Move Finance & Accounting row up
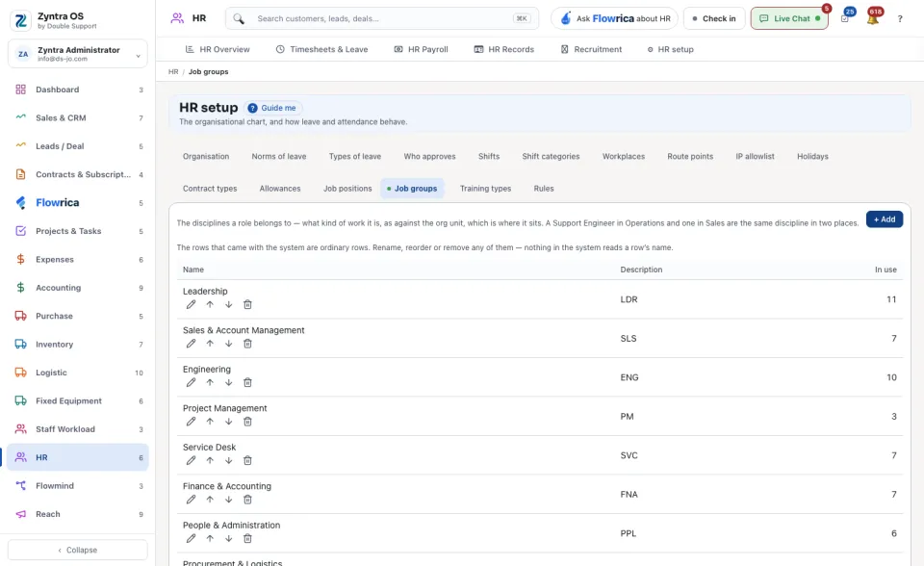This screenshot has height=566, width=924. click(x=210, y=500)
